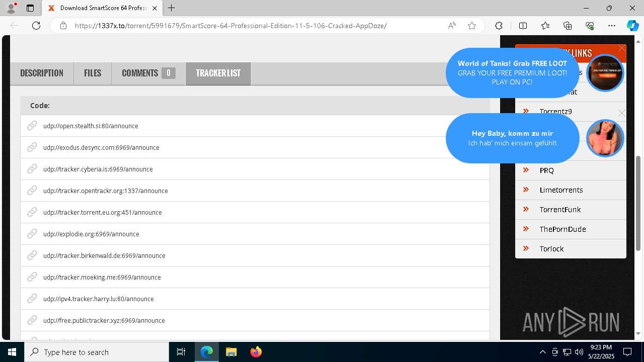The image size is (644, 362).
Task: Click udp://exodus.desync.com:6969/announce text
Action: [x=101, y=147]
